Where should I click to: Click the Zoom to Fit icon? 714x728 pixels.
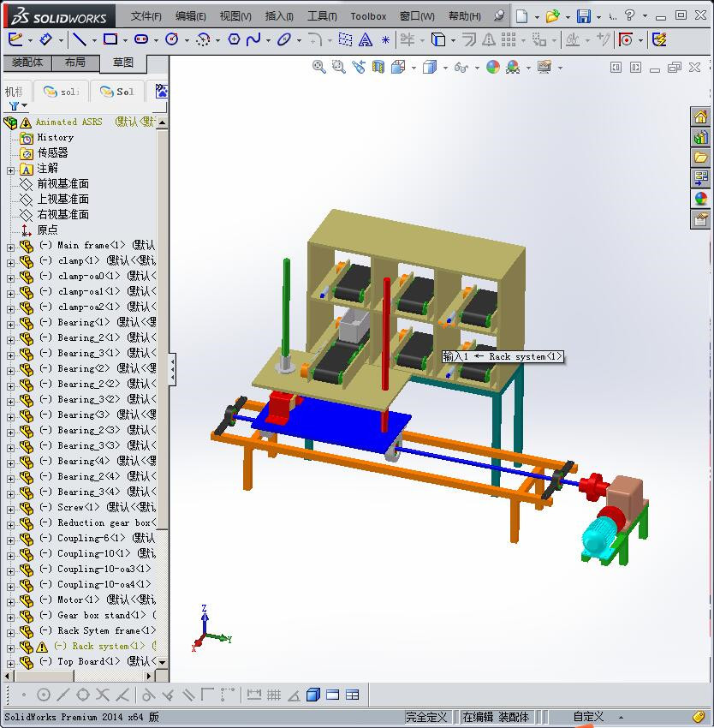coord(319,68)
